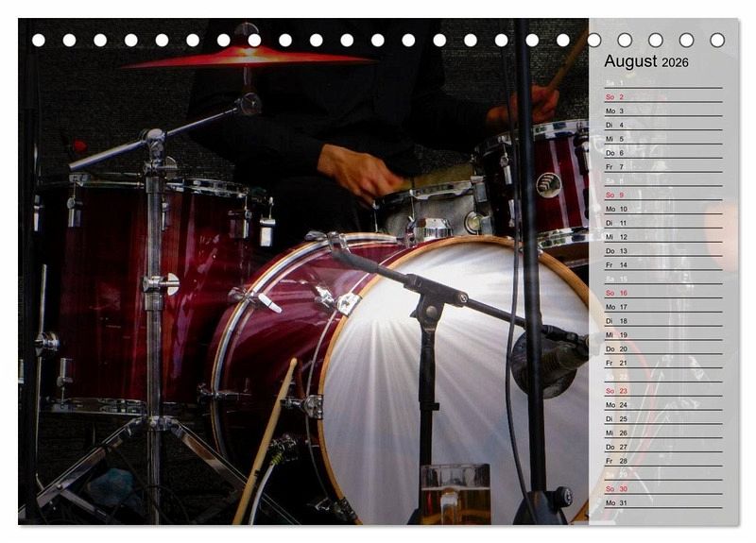Click the round logo badge on the tom

click(548, 184)
